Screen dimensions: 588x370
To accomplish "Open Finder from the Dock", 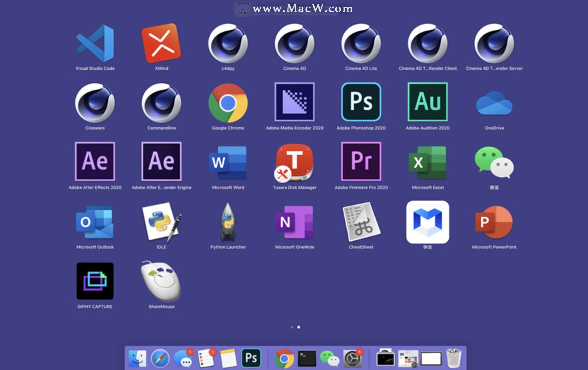I will pyautogui.click(x=137, y=358).
